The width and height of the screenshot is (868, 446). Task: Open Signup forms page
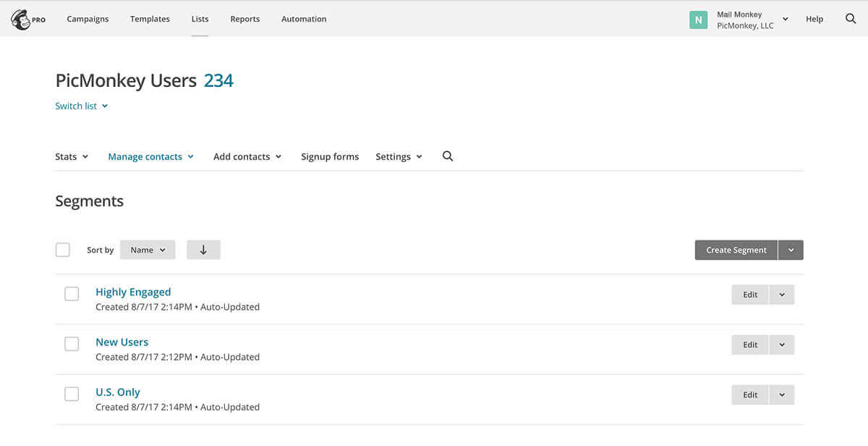[330, 156]
